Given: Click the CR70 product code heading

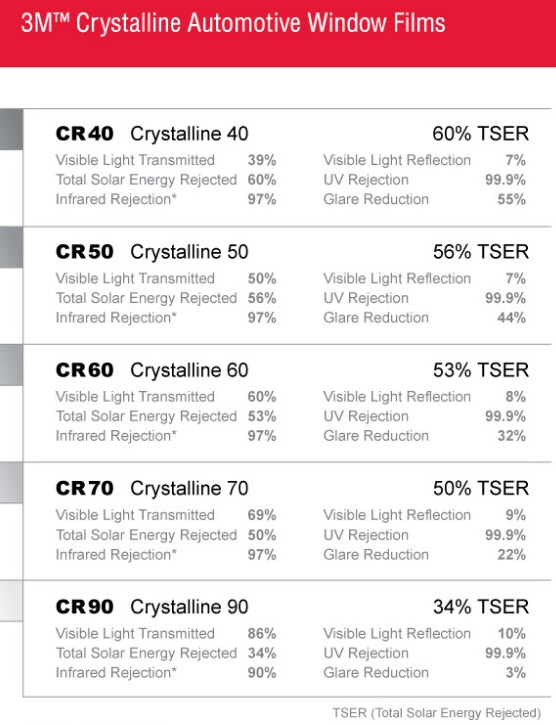Looking at the screenshot, I should 85,488.
